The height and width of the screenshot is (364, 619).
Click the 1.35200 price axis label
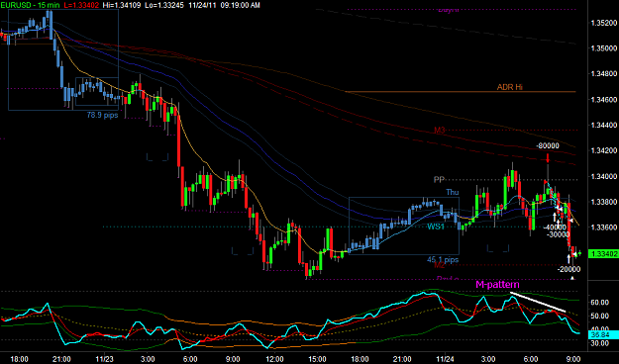(x=604, y=23)
